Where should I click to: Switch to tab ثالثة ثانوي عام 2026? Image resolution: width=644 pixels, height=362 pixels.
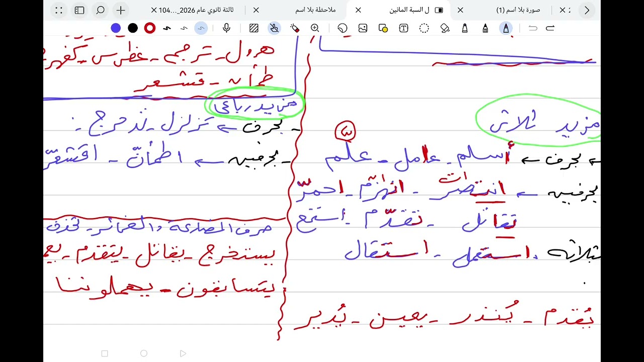[x=196, y=10]
